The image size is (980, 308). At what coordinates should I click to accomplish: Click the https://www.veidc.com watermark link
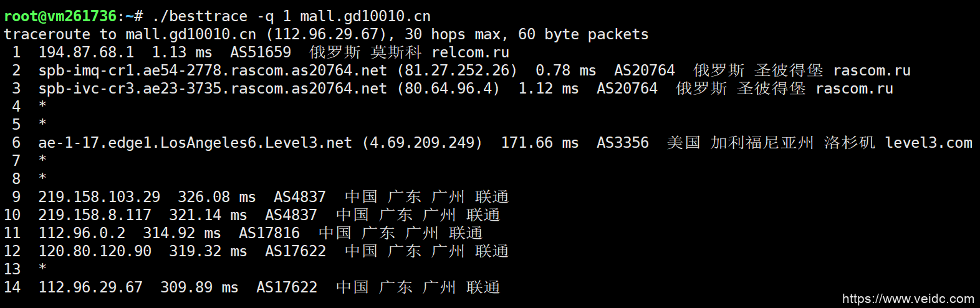tap(908, 299)
